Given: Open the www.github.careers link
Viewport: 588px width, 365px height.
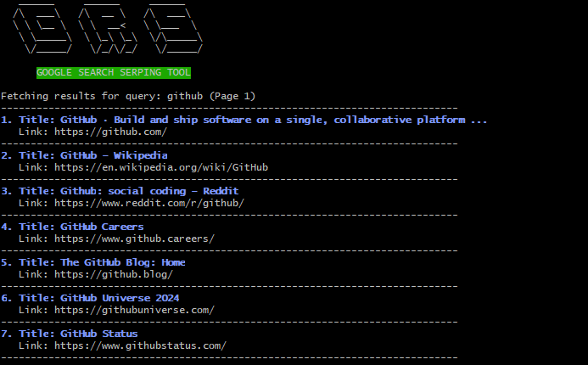Looking at the screenshot, I should point(134,239).
